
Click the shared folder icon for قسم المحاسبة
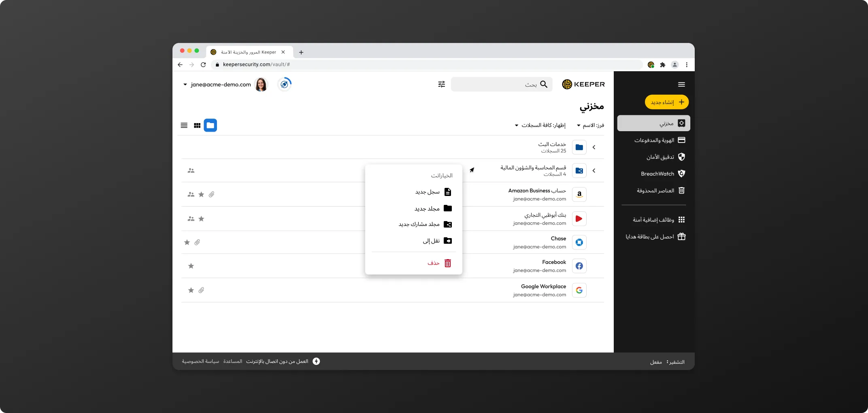coord(579,171)
